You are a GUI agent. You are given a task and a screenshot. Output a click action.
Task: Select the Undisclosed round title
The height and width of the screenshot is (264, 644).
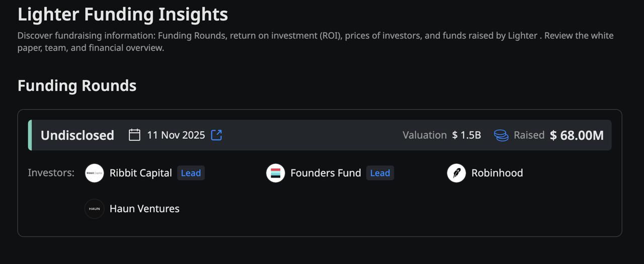(x=77, y=135)
